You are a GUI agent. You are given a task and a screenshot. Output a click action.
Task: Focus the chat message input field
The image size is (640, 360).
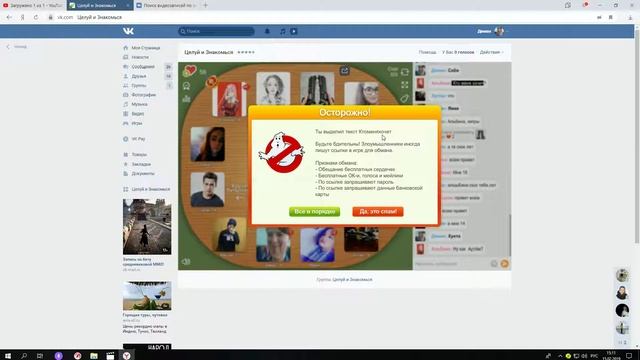pos(451,264)
